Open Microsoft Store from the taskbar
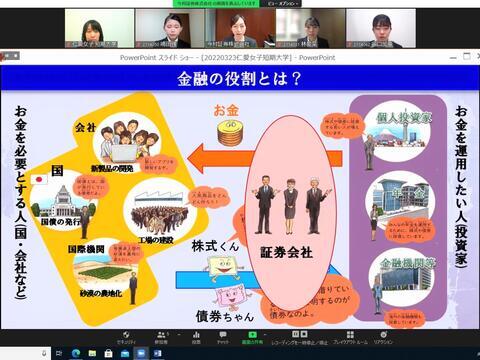This screenshot has height=360, width=480. tap(108, 353)
